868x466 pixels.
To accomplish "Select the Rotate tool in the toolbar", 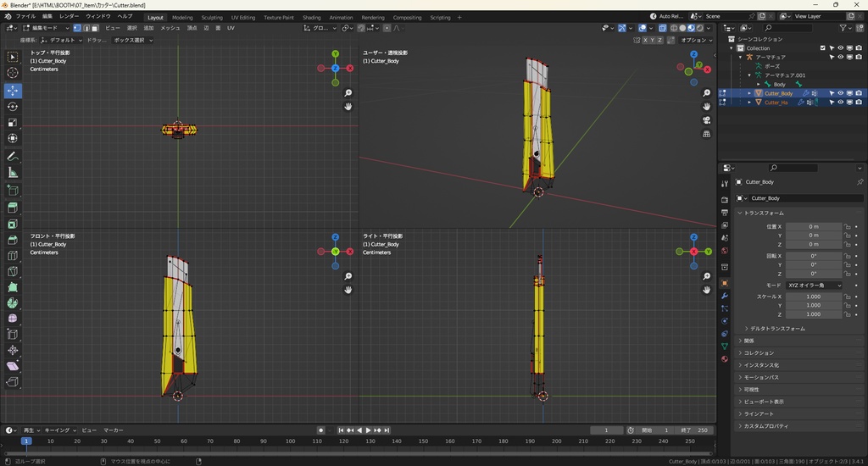I will click(13, 107).
